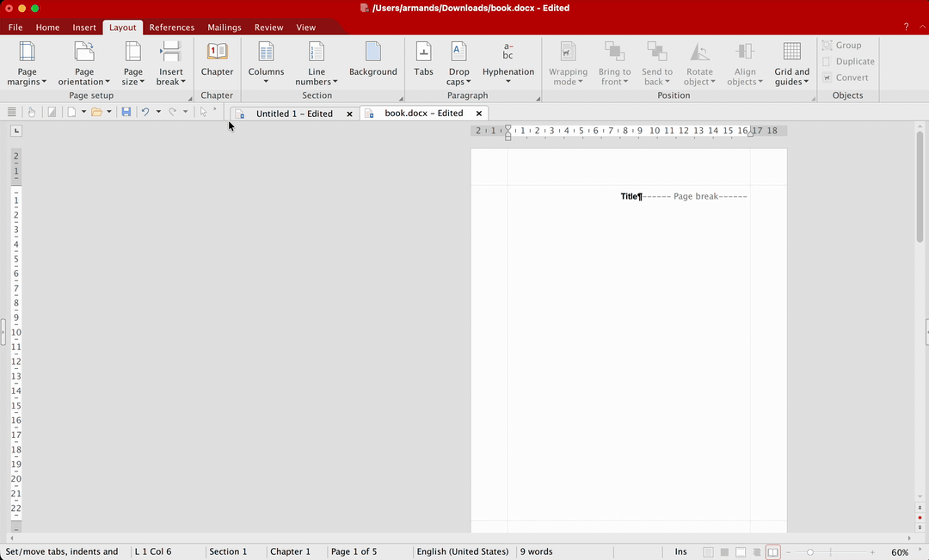Image resolution: width=929 pixels, height=560 pixels.
Task: Click the zoom slider handle
Action: pos(810,551)
